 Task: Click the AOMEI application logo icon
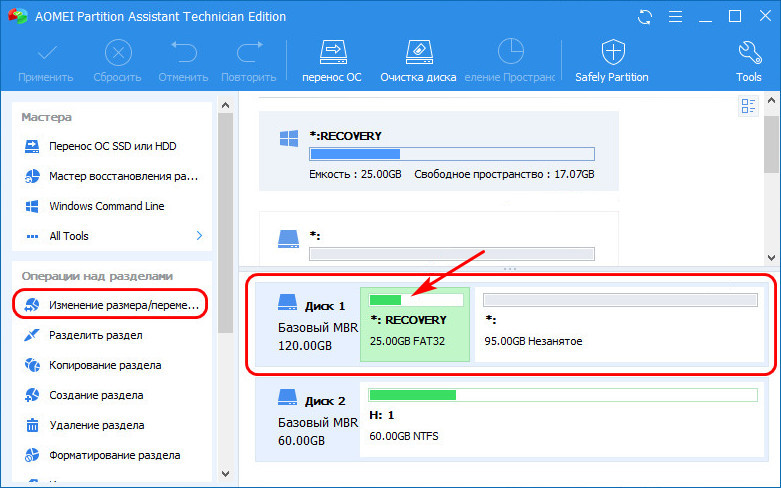pyautogui.click(x=17, y=16)
